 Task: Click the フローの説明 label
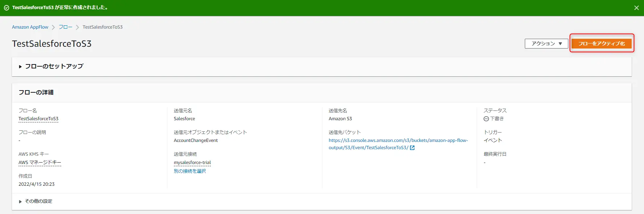click(32, 133)
